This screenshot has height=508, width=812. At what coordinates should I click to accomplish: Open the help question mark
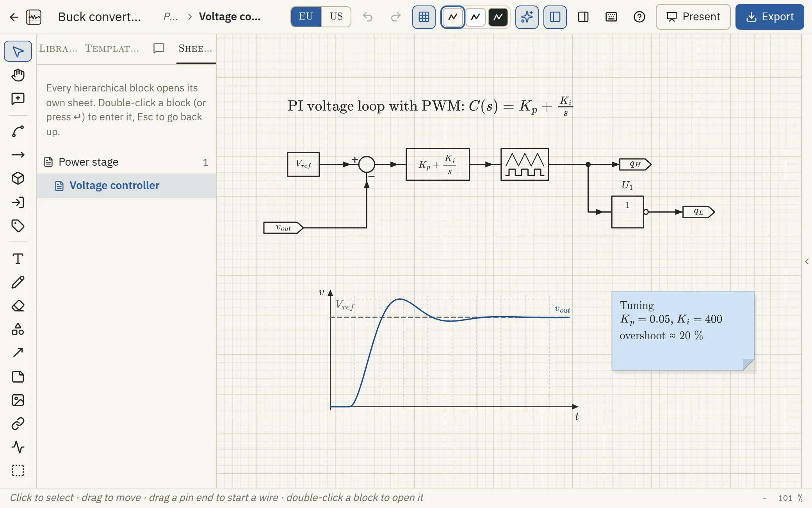tap(639, 17)
